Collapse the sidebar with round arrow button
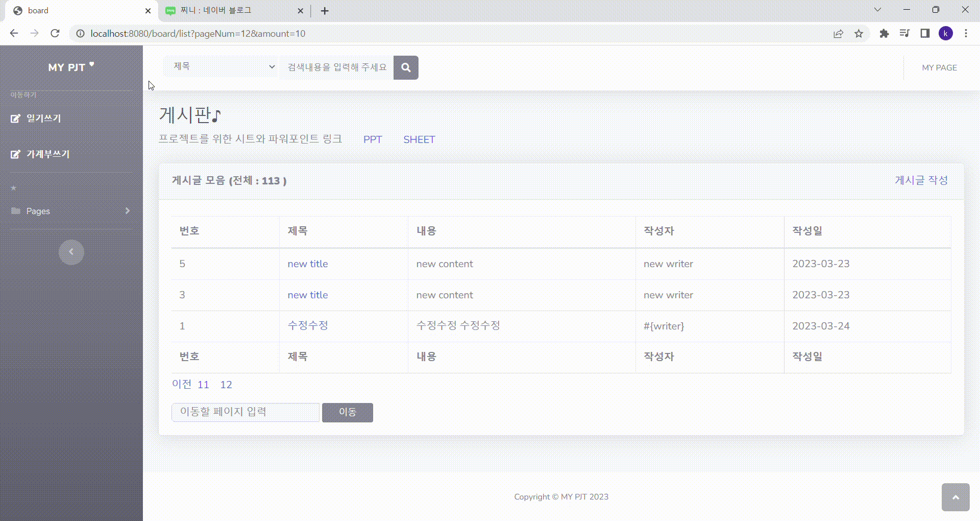The image size is (980, 521). (71, 252)
